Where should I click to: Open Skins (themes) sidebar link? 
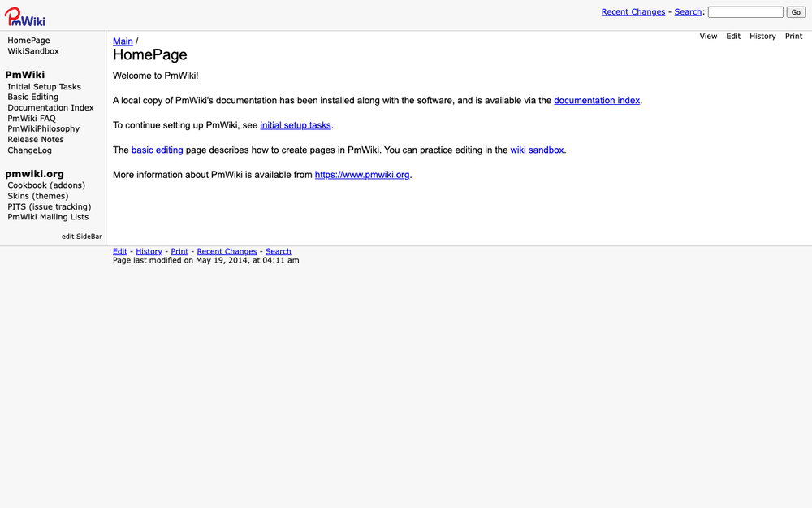[x=38, y=196]
